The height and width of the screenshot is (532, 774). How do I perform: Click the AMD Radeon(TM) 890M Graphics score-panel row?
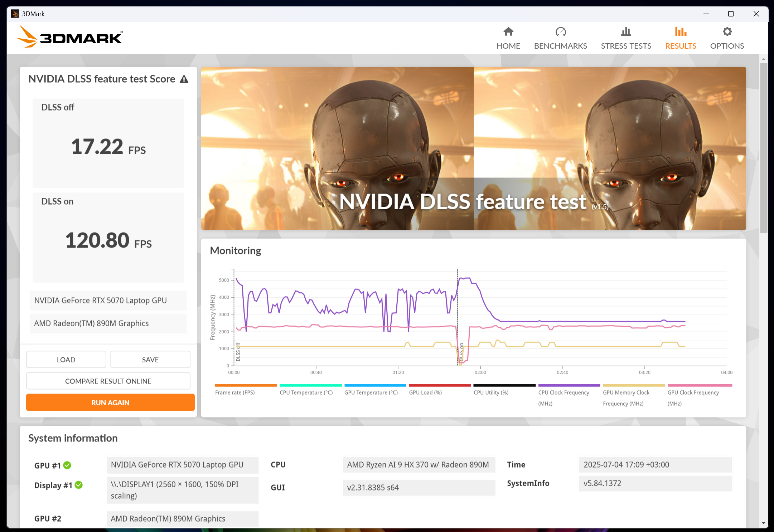[108, 323]
